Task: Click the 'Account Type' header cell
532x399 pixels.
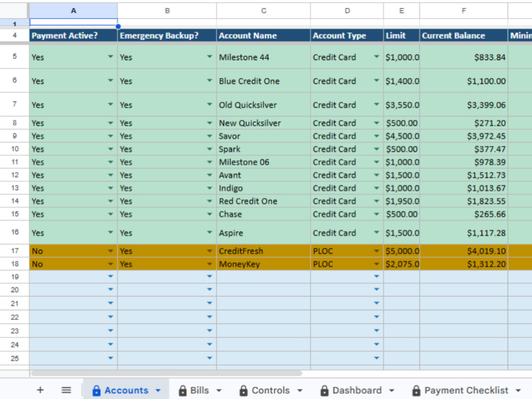Action: [347, 35]
